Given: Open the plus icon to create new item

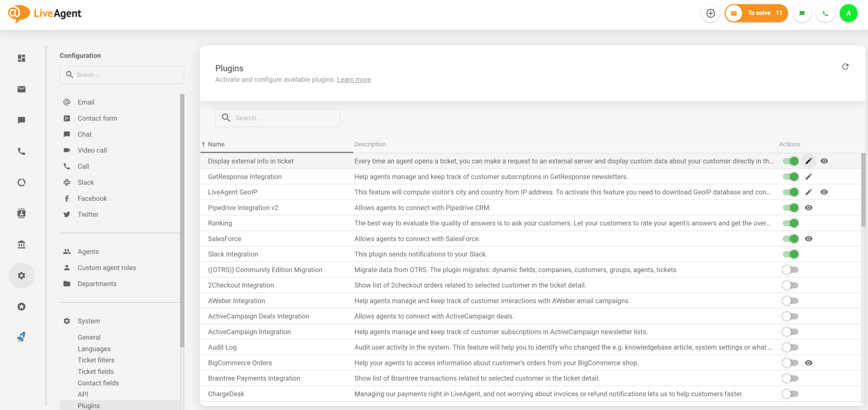Looking at the screenshot, I should point(711,13).
